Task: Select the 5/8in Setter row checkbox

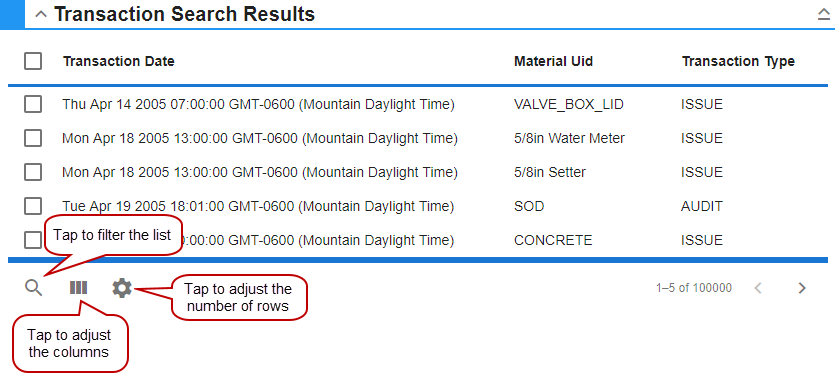Action: click(33, 172)
